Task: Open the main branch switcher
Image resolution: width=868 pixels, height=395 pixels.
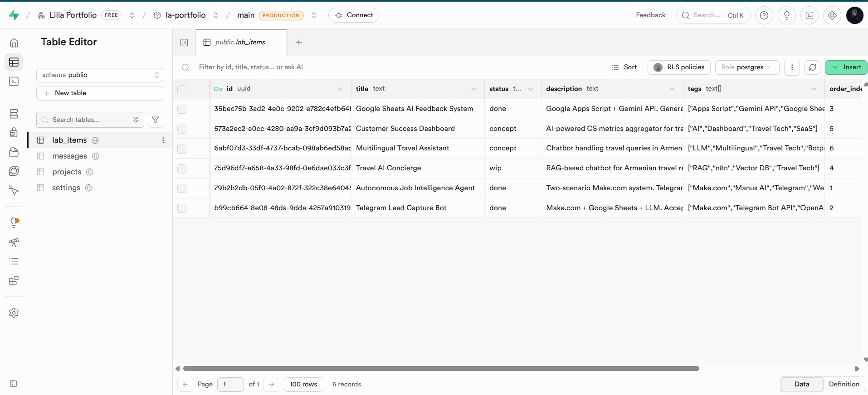Action: (314, 15)
